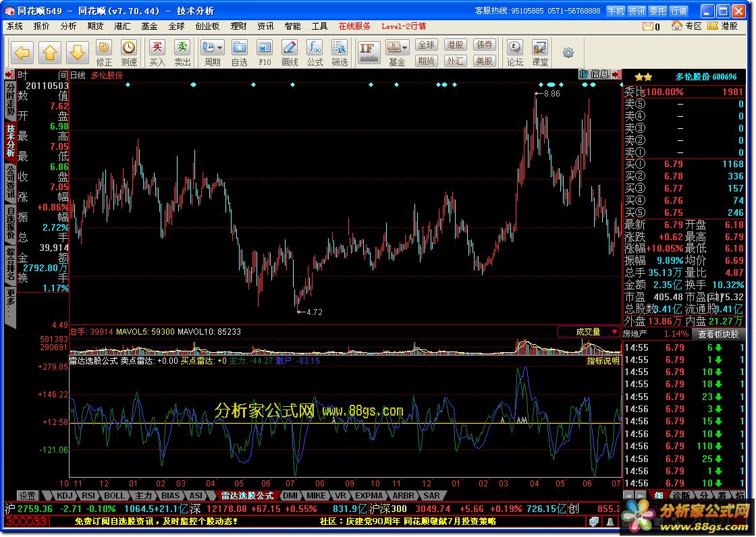Open the 智能 menu
The image size is (756, 537).
292,26
